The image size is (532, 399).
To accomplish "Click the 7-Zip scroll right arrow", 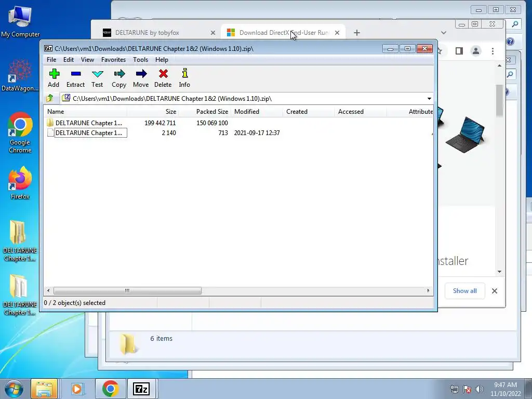I will pyautogui.click(x=428, y=290).
